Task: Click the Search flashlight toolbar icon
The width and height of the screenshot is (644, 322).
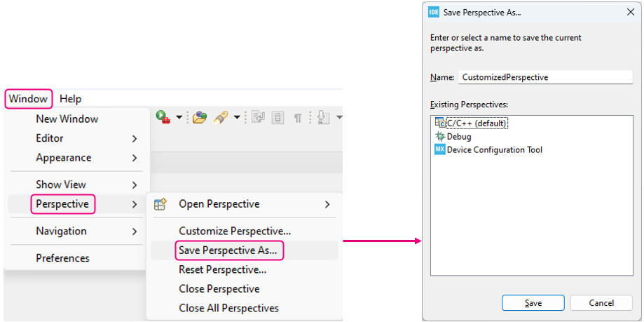Action: 220,118
